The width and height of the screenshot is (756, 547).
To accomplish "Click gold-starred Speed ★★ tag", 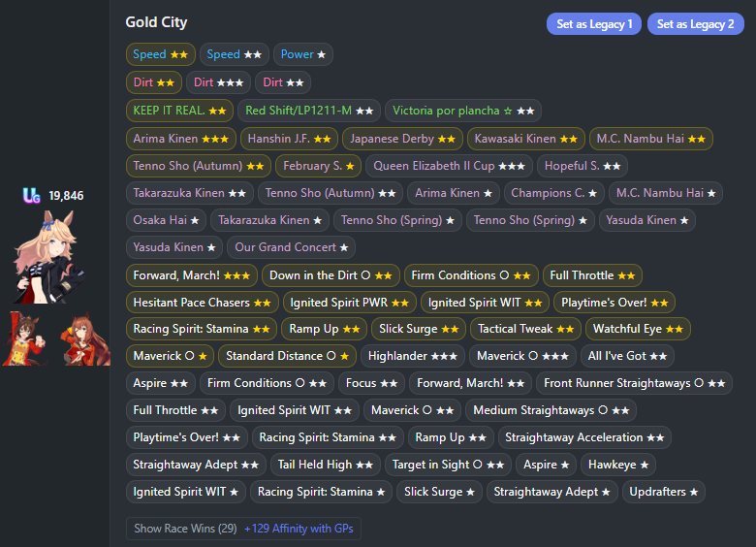I will 161,54.
